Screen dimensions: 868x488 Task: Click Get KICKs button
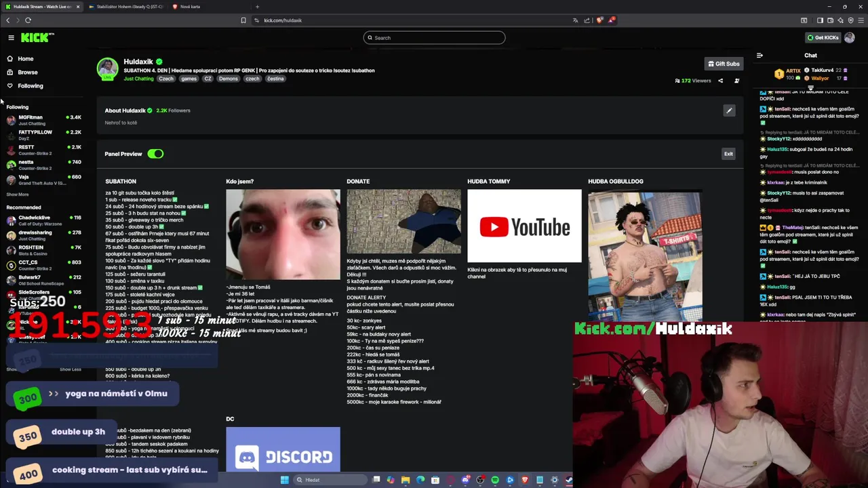point(823,38)
